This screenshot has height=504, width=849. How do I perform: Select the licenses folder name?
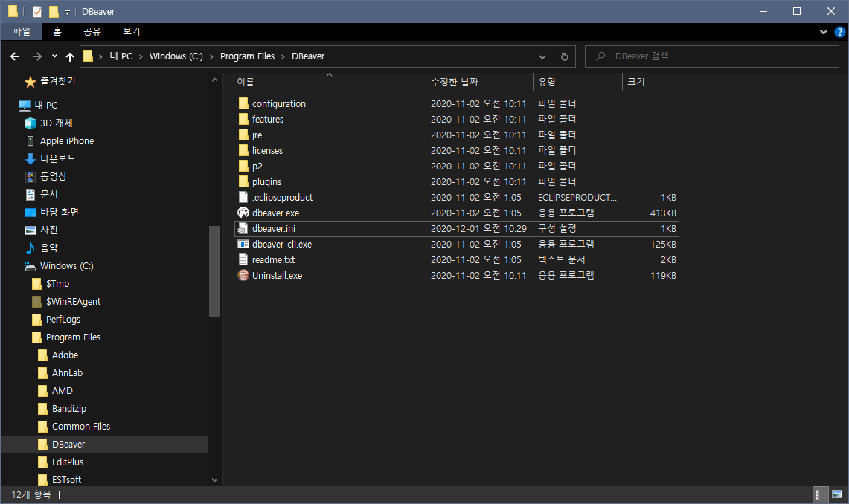click(x=267, y=151)
